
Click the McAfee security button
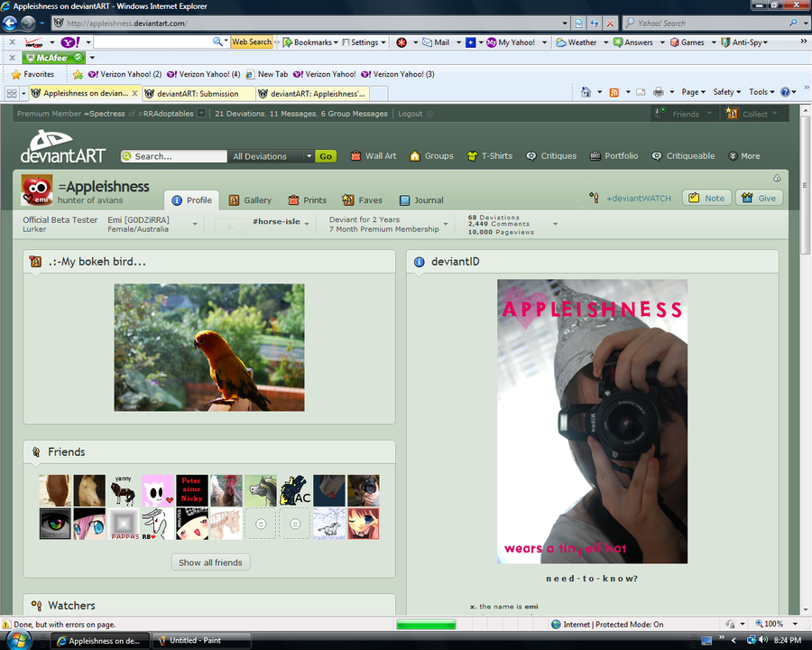coord(53,58)
